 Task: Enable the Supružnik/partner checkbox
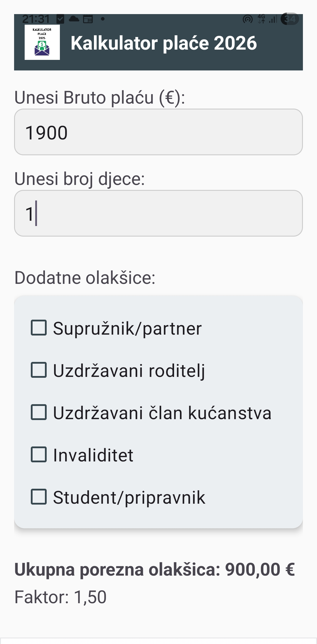point(39,328)
